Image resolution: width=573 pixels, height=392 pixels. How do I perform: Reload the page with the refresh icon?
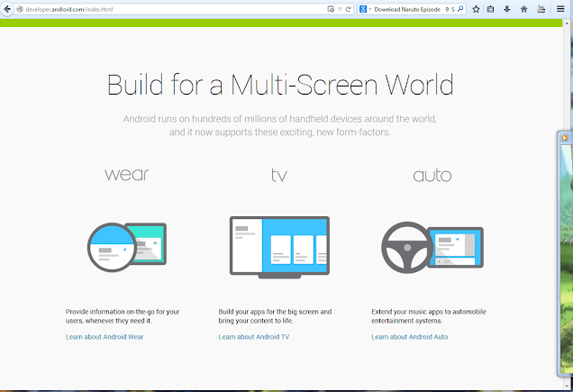349,9
